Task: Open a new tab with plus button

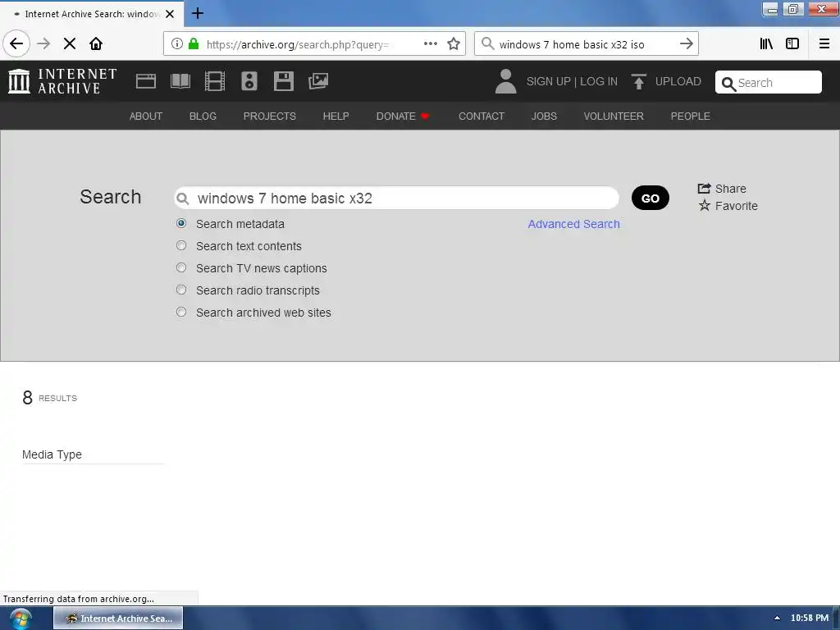Action: click(x=198, y=13)
